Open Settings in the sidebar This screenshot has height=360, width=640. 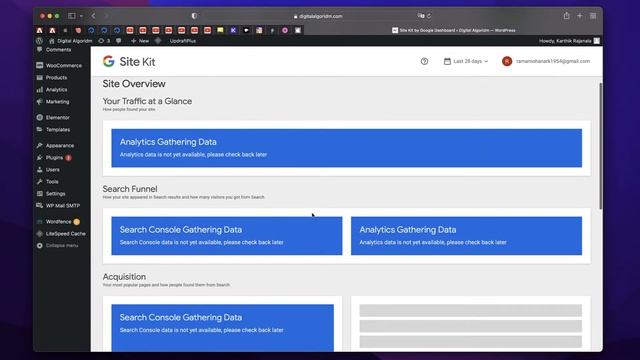[x=56, y=193]
